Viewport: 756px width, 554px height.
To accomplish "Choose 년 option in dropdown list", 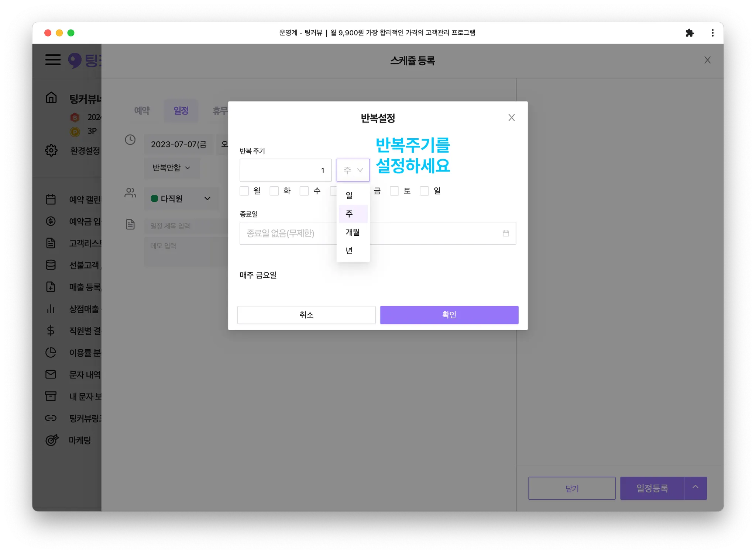I will (x=349, y=251).
